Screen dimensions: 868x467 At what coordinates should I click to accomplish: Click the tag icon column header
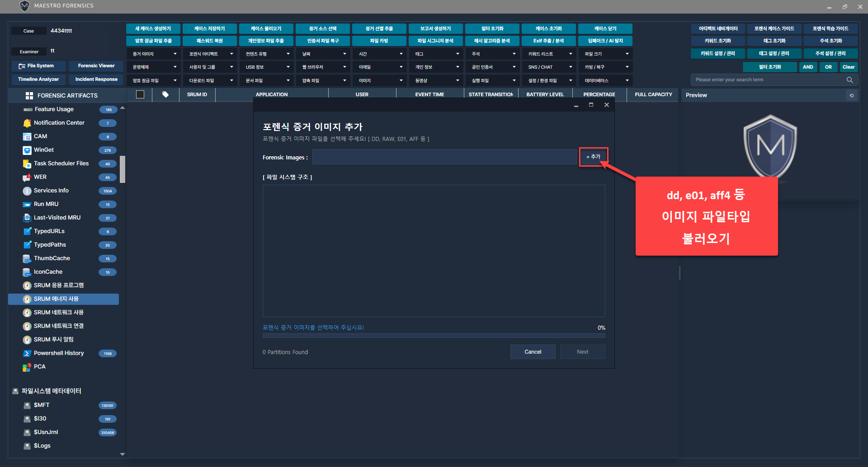pos(165,94)
